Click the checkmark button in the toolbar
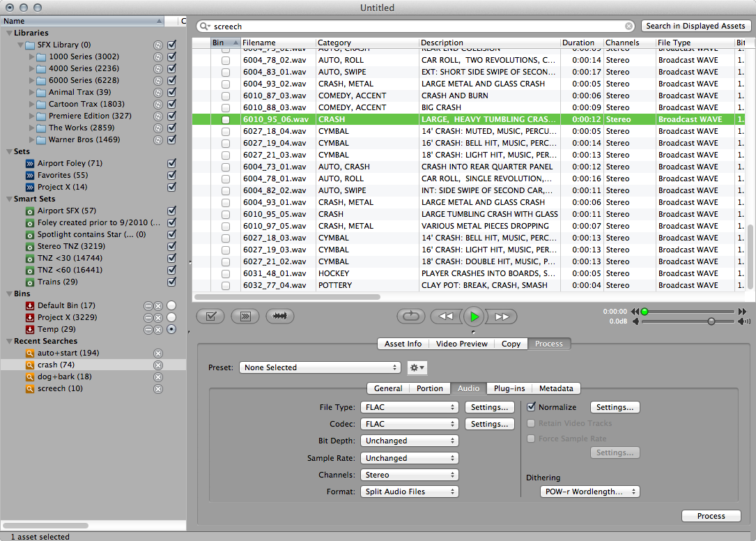The image size is (756, 541). (210, 316)
